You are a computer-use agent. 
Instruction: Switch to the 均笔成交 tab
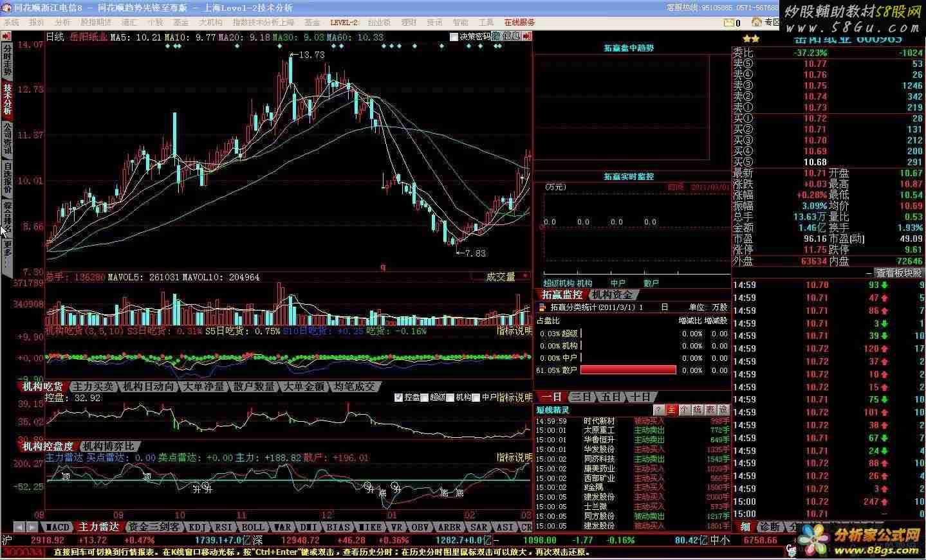354,386
